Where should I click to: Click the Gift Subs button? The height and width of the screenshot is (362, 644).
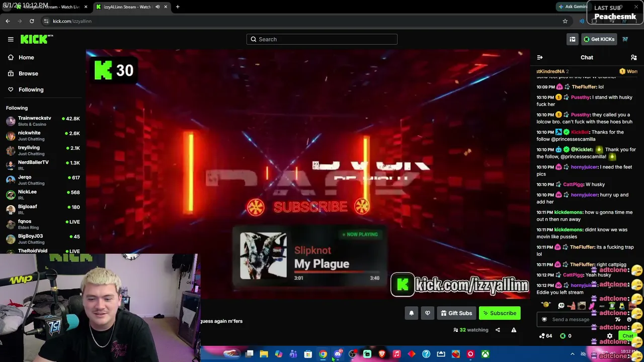(456, 313)
